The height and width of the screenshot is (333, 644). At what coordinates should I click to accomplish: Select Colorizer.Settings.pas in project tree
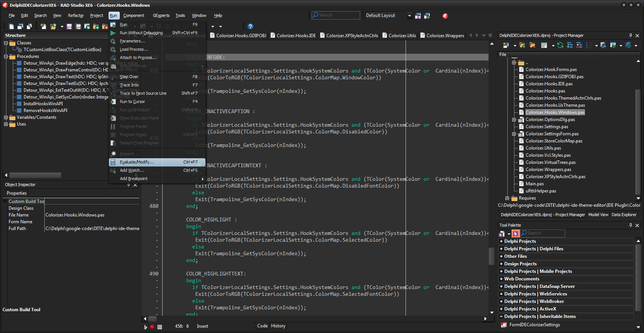pos(546,127)
